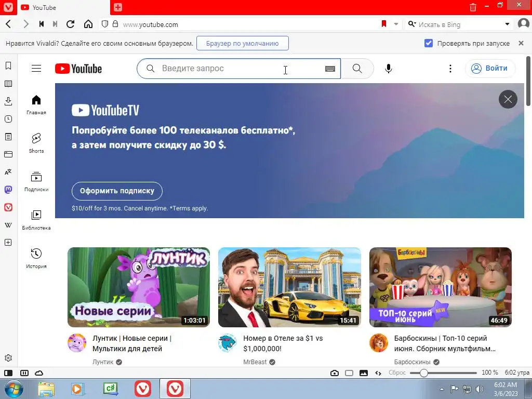Open Downloads panel in sidebar

pyautogui.click(x=8, y=101)
